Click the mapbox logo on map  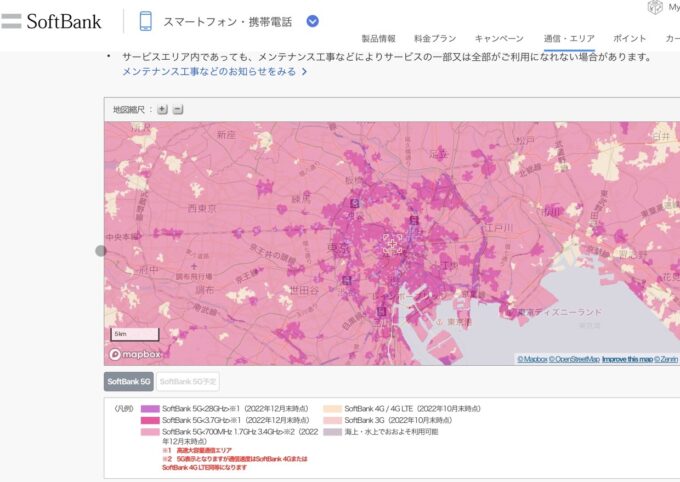(135, 354)
